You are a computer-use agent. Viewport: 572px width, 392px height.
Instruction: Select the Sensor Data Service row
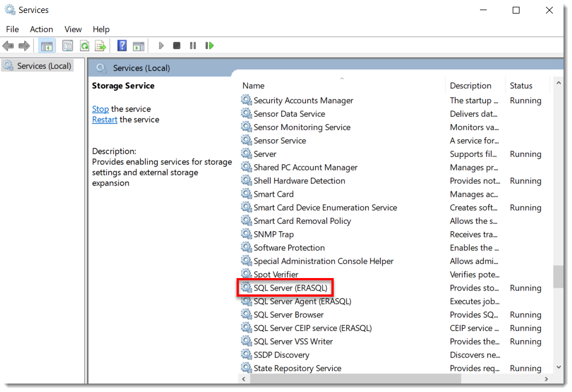pyautogui.click(x=289, y=114)
